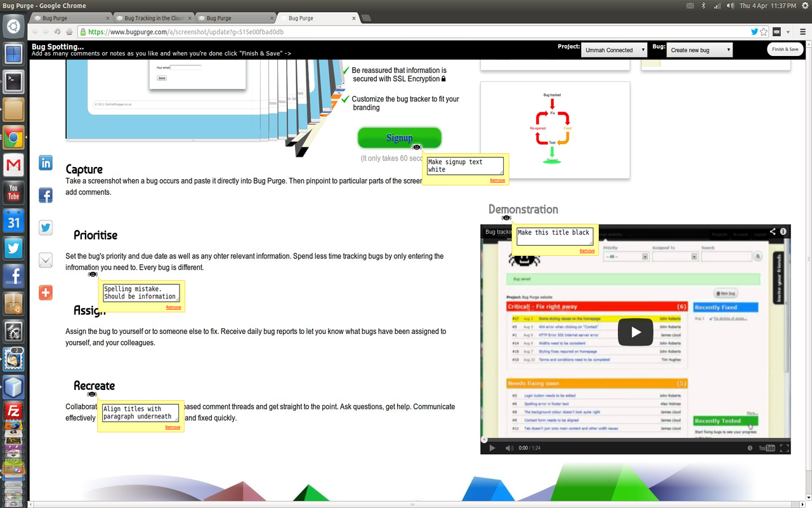Image resolution: width=812 pixels, height=508 pixels.
Task: Click the green Signup button
Action: click(399, 138)
